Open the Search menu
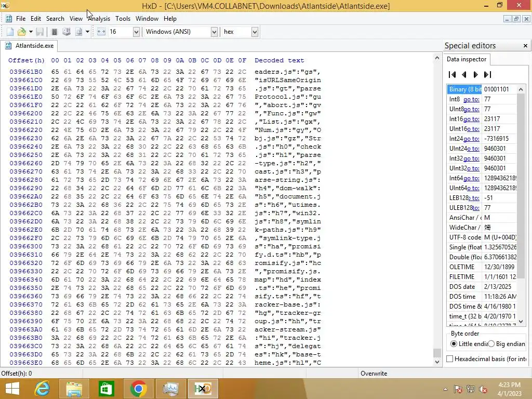This screenshot has height=399, width=532. point(55,19)
